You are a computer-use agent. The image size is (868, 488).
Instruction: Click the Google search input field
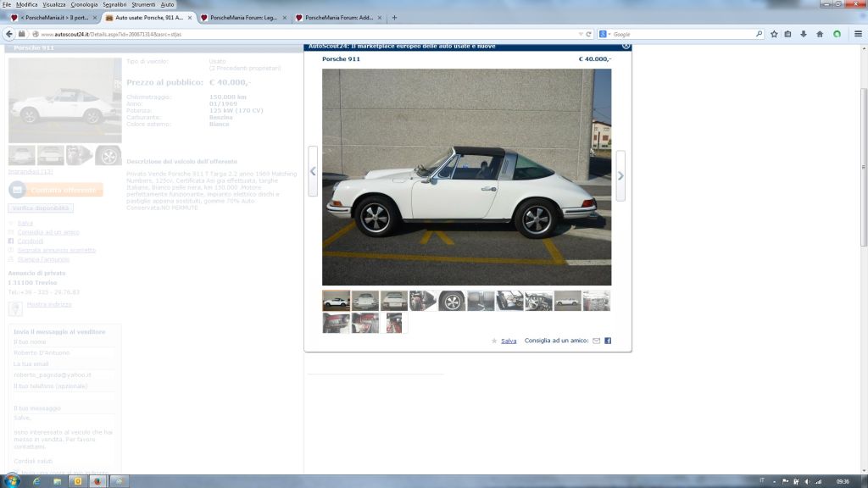pyautogui.click(x=682, y=34)
